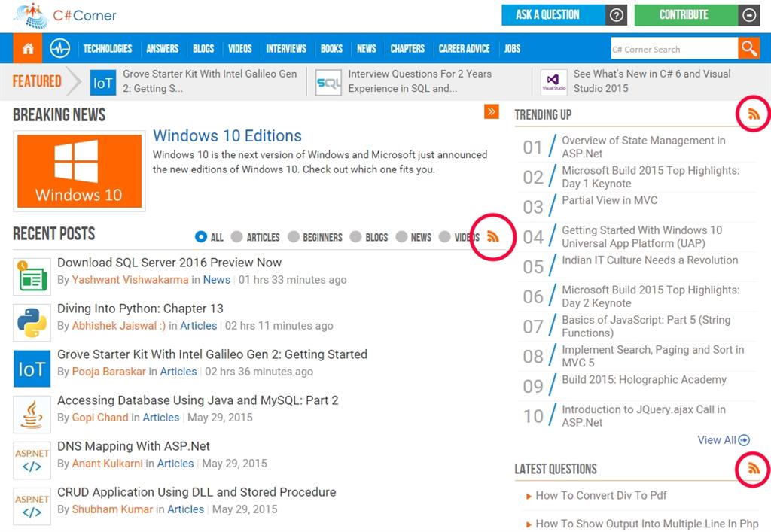The height and width of the screenshot is (532, 771).
Task: Select the Blogs radio filter
Action: 355,237
